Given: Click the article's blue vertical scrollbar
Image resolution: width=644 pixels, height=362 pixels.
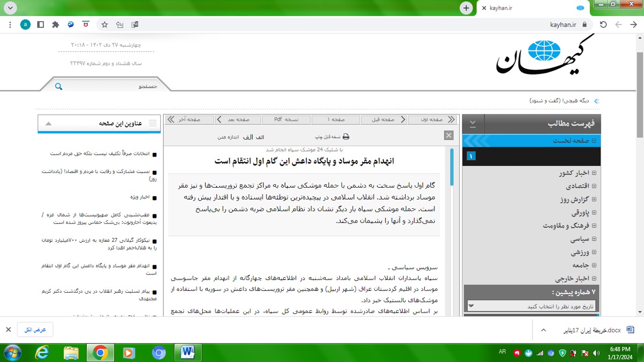Looking at the screenshot, I should pyautogui.click(x=452, y=167).
